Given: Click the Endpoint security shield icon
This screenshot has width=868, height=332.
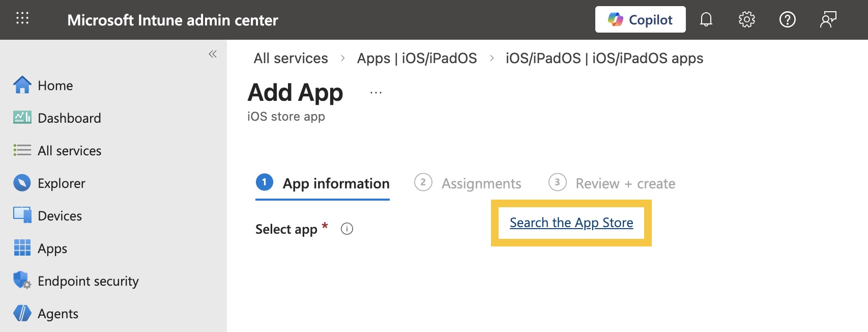Looking at the screenshot, I should coord(22,280).
